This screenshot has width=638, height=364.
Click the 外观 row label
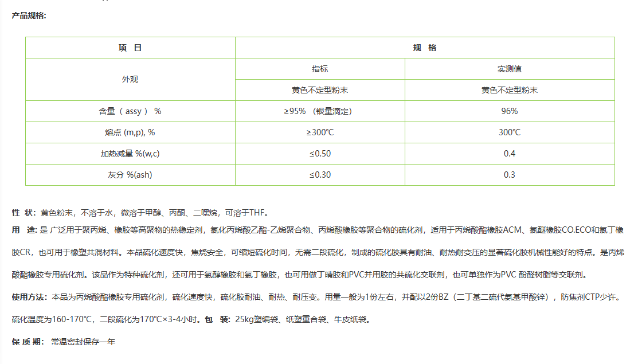130,79
